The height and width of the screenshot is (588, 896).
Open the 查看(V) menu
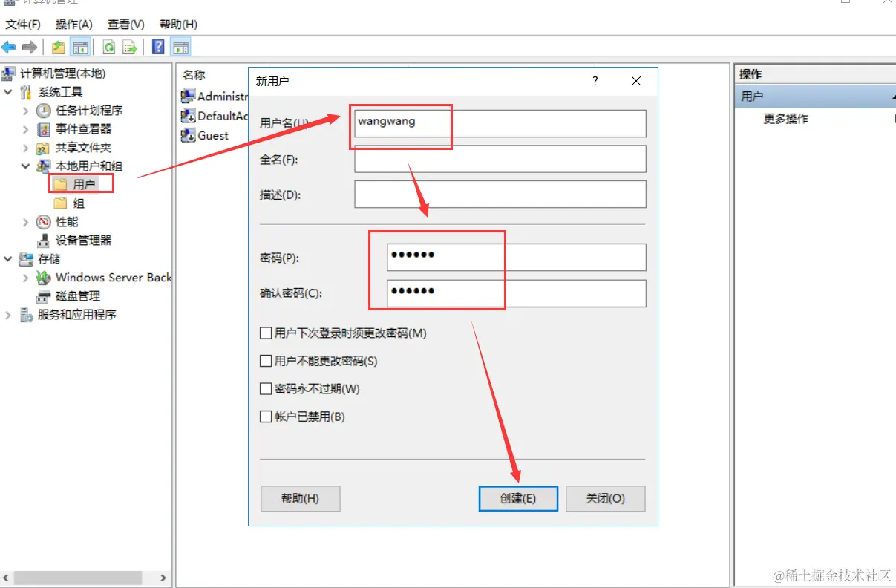click(x=126, y=24)
